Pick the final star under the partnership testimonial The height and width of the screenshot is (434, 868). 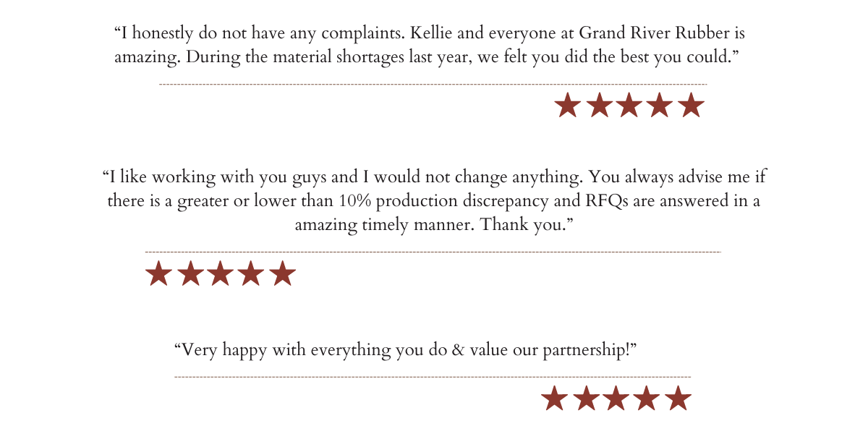click(678, 399)
